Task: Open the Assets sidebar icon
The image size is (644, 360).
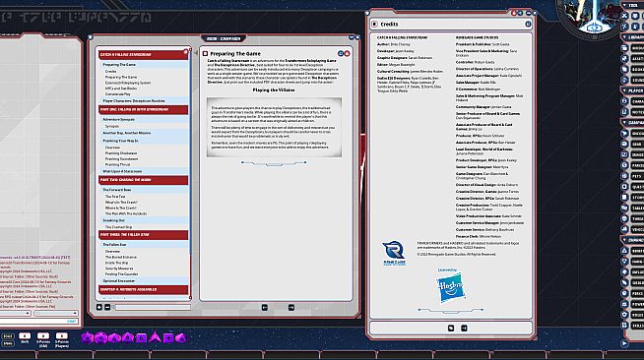Action: pyautogui.click(x=624, y=59)
